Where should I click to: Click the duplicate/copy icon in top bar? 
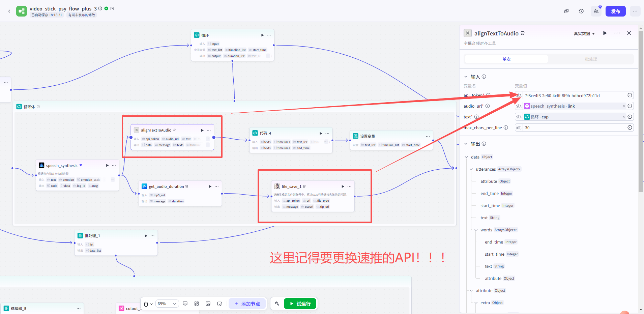pyautogui.click(x=566, y=11)
